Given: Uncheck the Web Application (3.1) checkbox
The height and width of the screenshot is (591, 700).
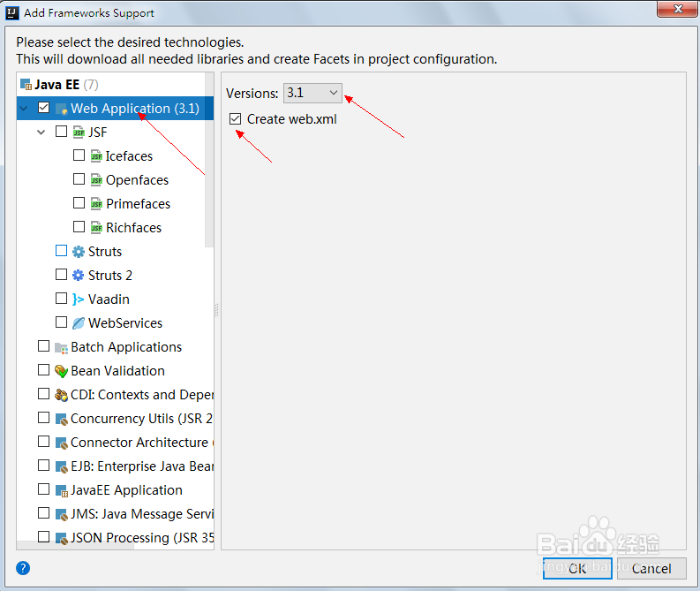Looking at the screenshot, I should tap(44, 108).
